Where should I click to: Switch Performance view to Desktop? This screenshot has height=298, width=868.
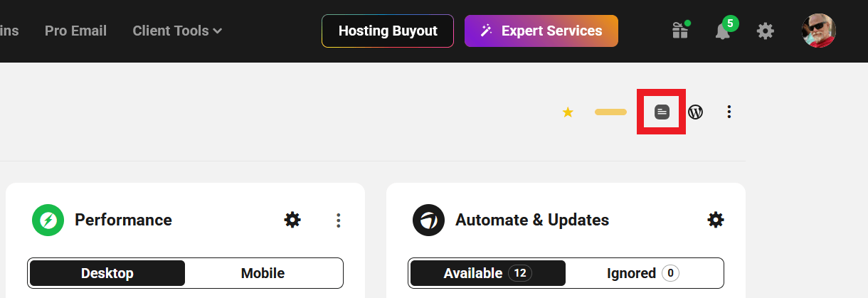tap(107, 273)
